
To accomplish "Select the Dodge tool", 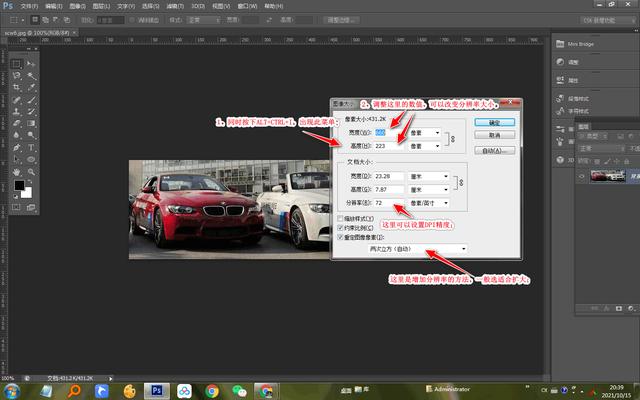I will coord(31,135).
